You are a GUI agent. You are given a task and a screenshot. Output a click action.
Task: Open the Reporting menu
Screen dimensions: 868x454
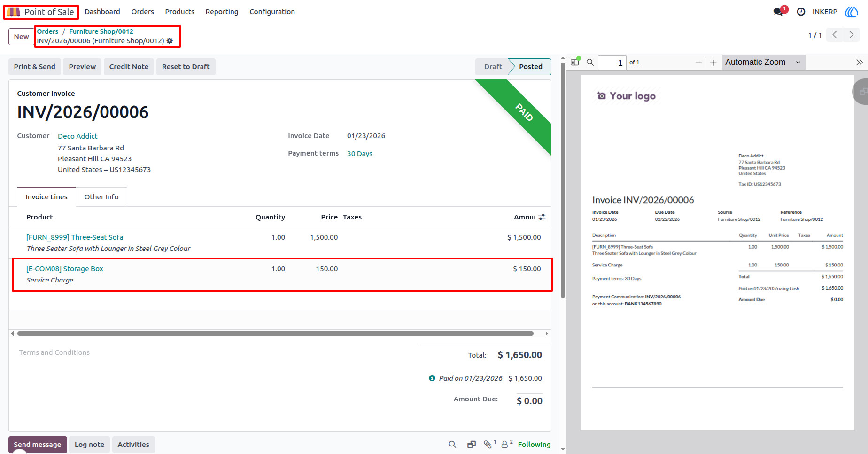coord(222,12)
